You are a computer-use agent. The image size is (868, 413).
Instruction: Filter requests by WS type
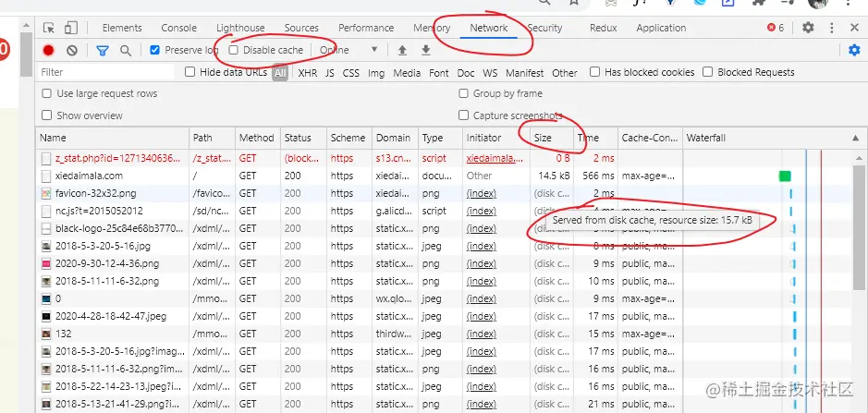490,72
